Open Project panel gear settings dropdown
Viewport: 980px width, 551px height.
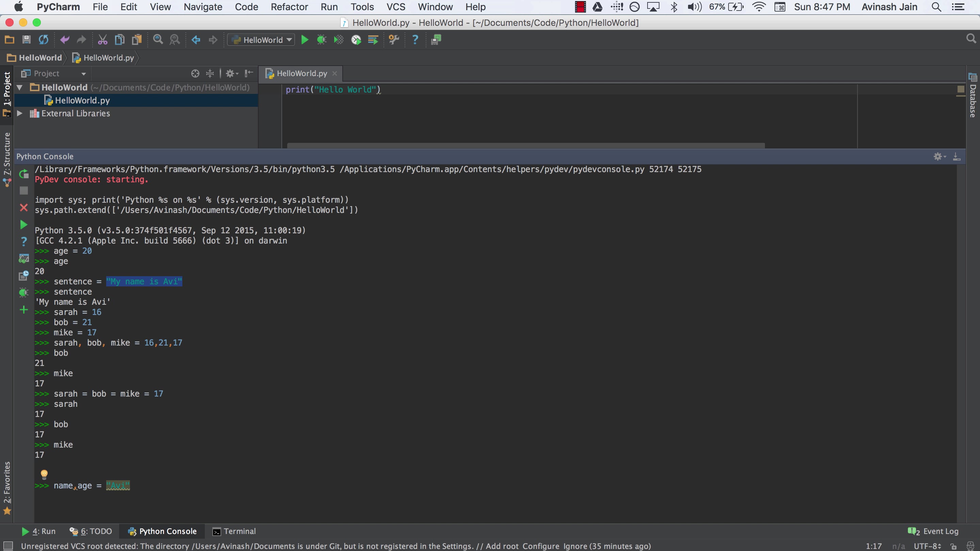(x=232, y=73)
